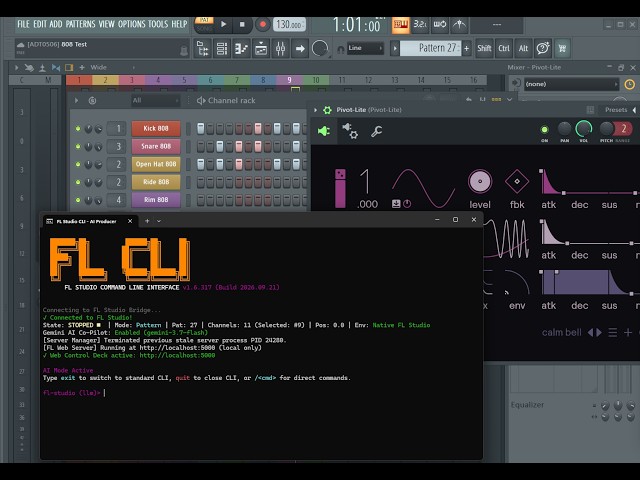Open the OPTIONS menu
This screenshot has height=480, width=640.
[131, 24]
